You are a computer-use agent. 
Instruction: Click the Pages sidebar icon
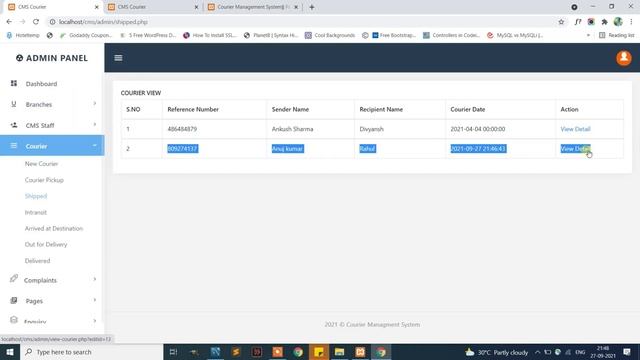tap(14, 300)
